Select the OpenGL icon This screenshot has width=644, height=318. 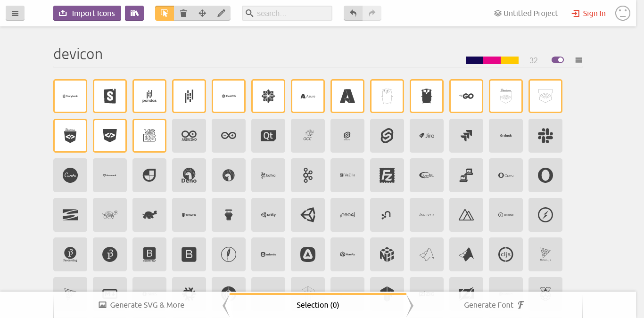coord(427,175)
